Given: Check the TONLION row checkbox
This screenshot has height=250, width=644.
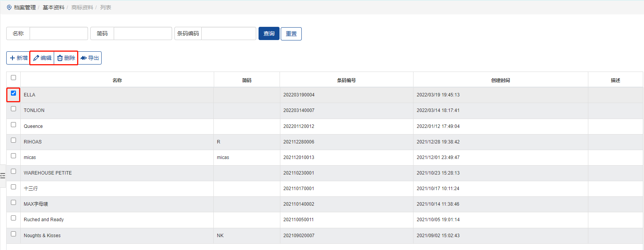Looking at the screenshot, I should pyautogui.click(x=13, y=109).
